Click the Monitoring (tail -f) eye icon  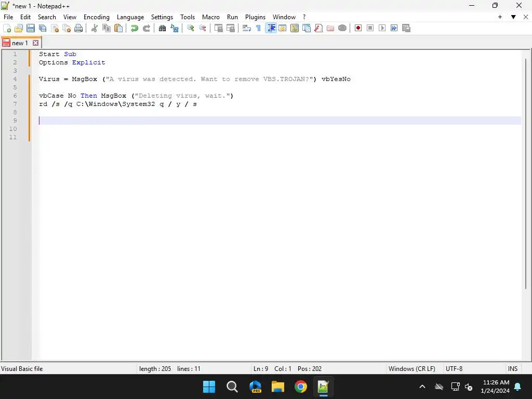coord(342,28)
